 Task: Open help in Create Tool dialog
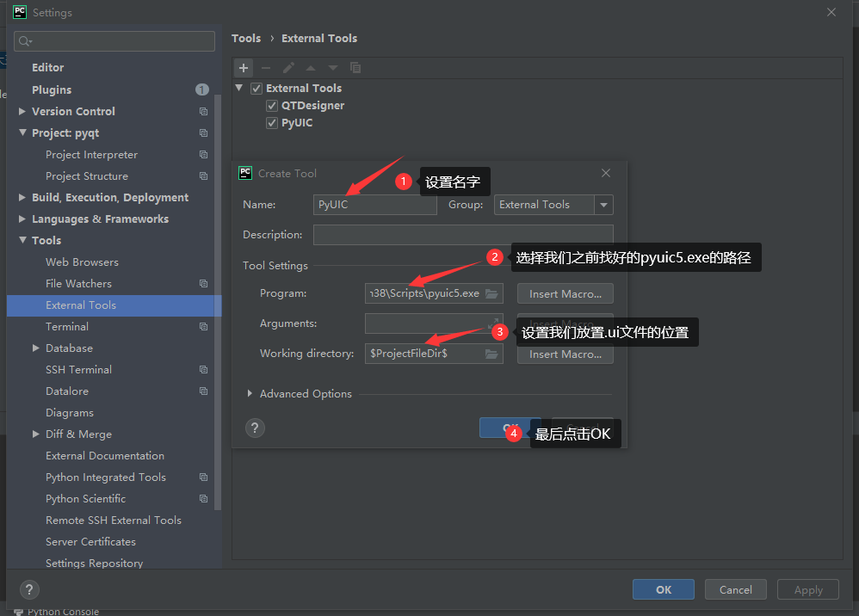click(255, 428)
